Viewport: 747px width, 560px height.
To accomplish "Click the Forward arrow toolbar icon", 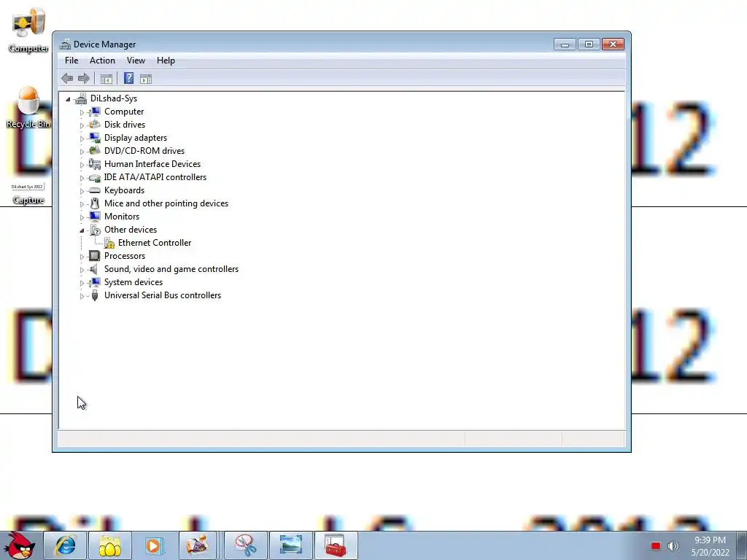I will [83, 79].
